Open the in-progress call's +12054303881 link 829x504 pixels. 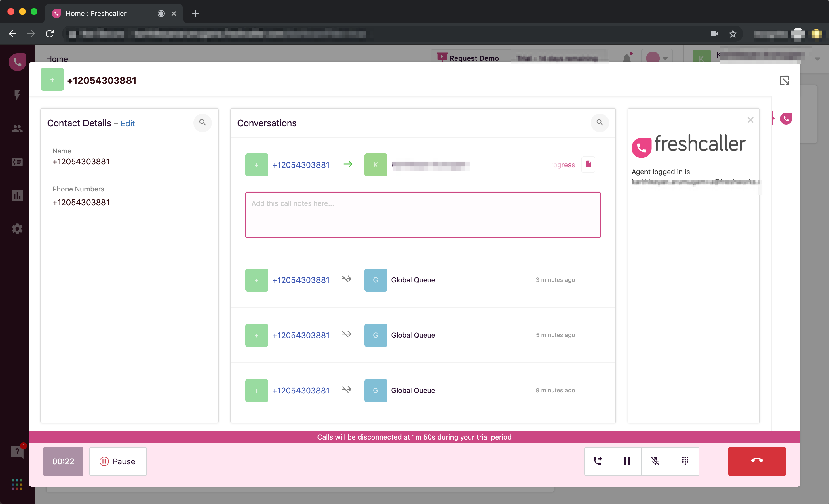point(301,165)
